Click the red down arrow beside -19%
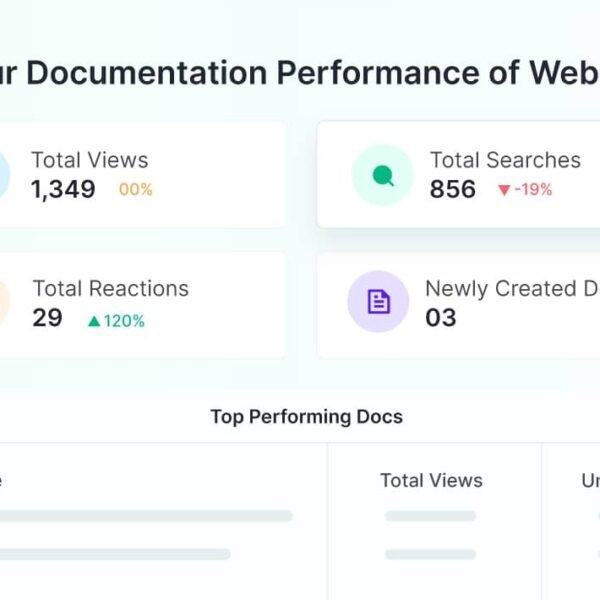The height and width of the screenshot is (600, 600). pyautogui.click(x=504, y=190)
